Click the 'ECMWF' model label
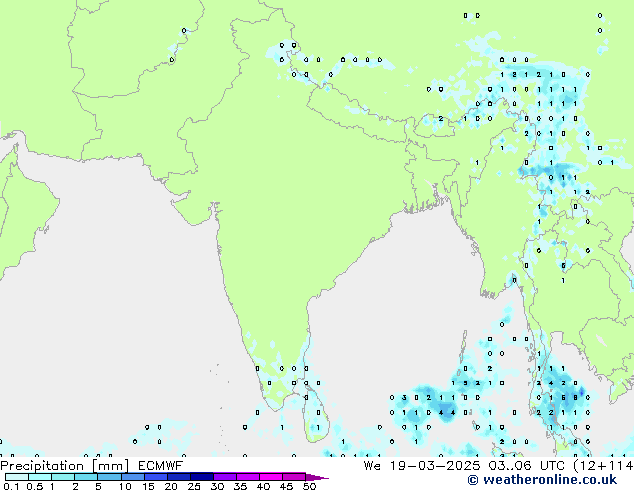 [x=161, y=466]
